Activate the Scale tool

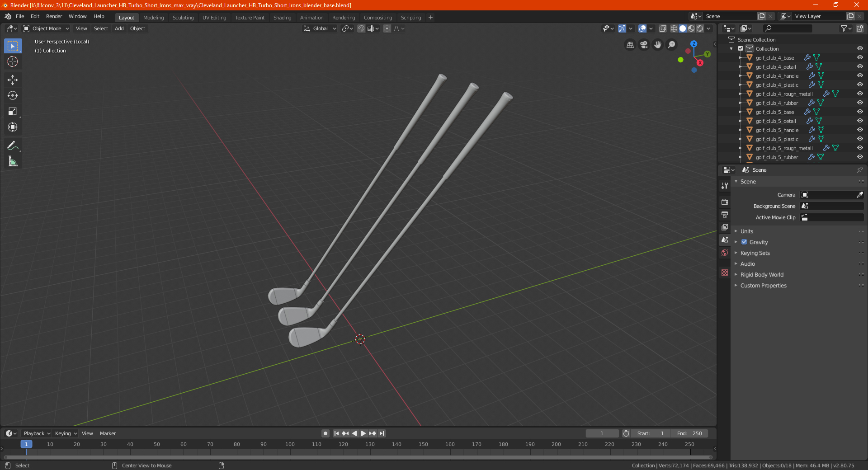13,111
